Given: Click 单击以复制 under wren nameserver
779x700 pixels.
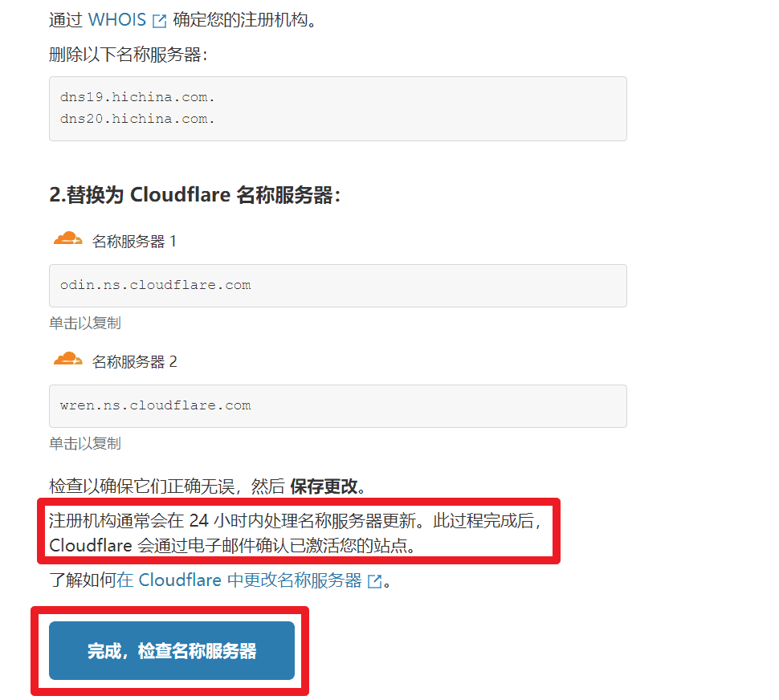Looking at the screenshot, I should 85,443.
